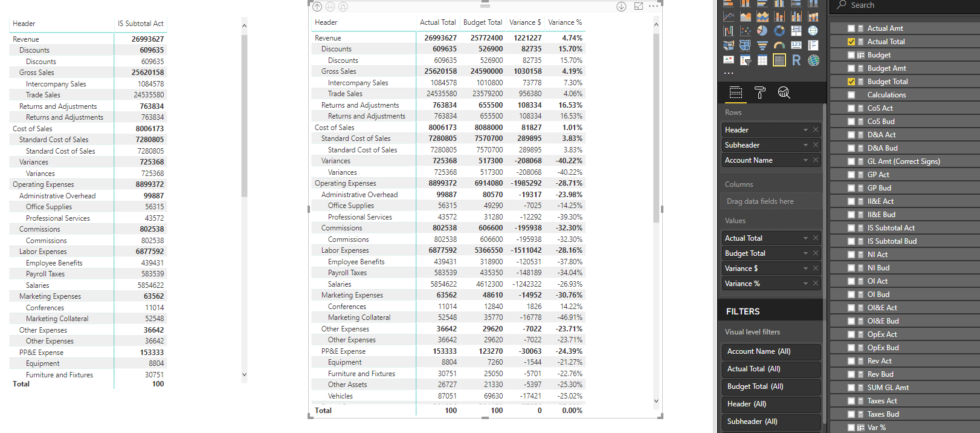The height and width of the screenshot is (433, 980).
Task: Open dropdown for Variance % value field
Action: tap(805, 284)
